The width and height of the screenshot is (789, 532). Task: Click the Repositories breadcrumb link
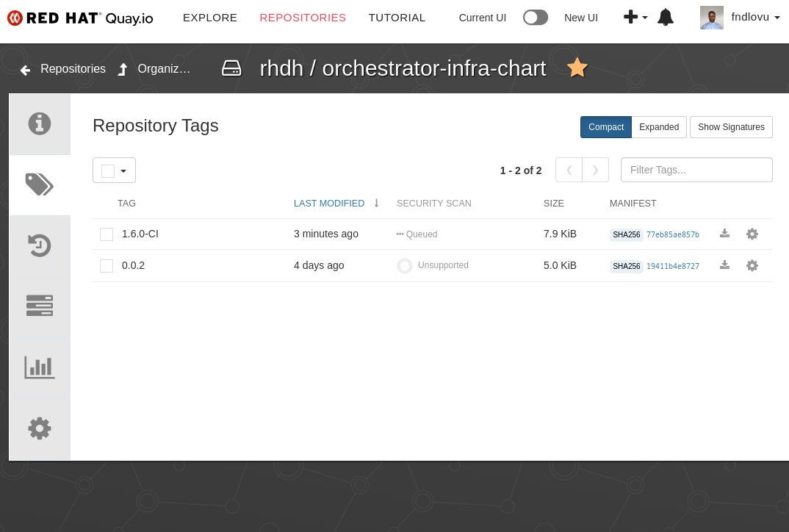pyautogui.click(x=73, y=69)
